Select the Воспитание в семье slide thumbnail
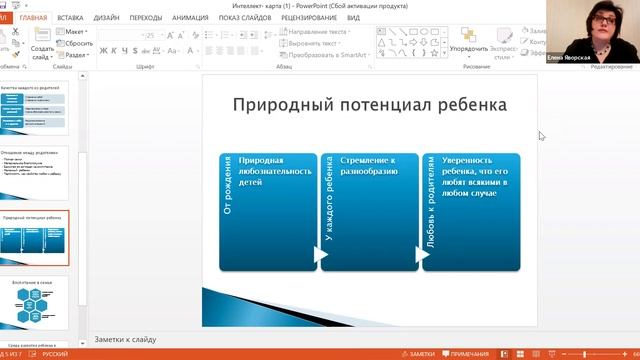Viewport: 640px width, 360px height. pyautogui.click(x=34, y=303)
